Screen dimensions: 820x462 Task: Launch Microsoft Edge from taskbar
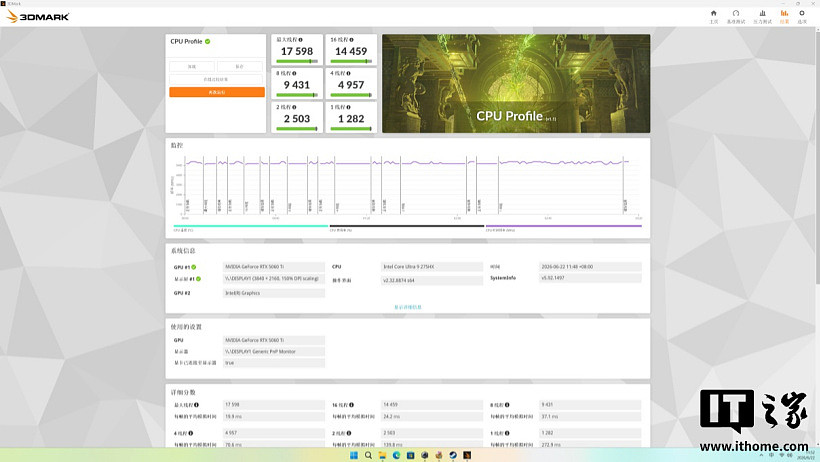pos(396,455)
